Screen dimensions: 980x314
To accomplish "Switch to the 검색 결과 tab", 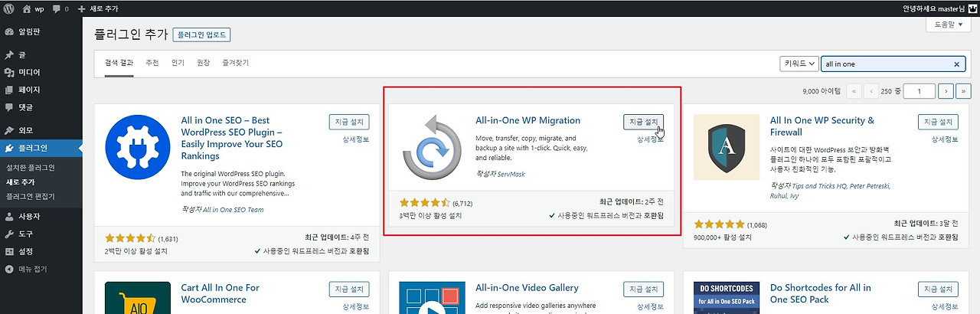I will tap(119, 63).
